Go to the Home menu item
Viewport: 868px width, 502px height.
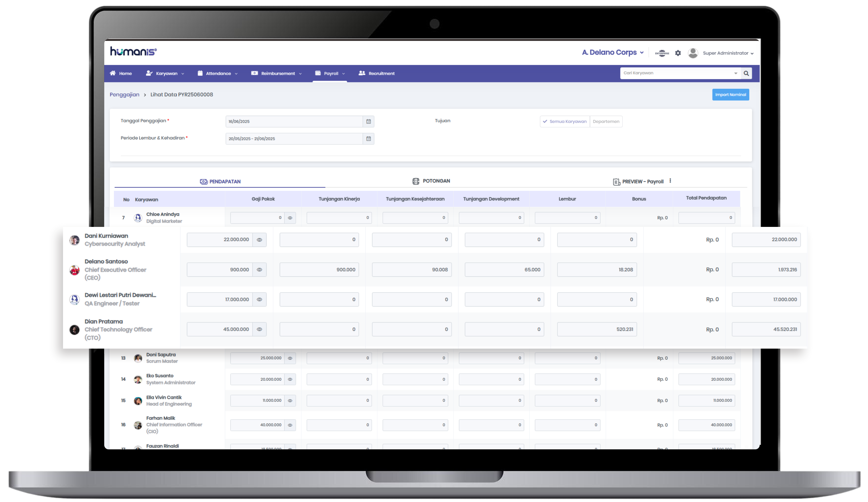coord(121,73)
